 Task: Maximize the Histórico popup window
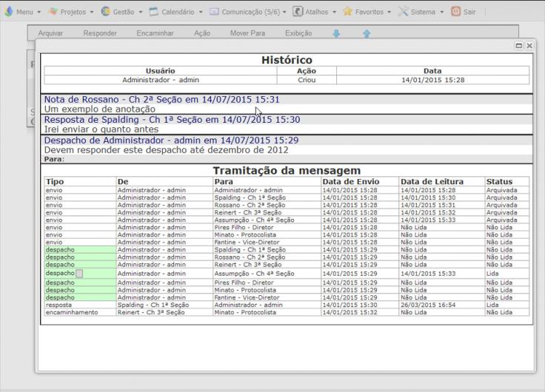(519, 46)
